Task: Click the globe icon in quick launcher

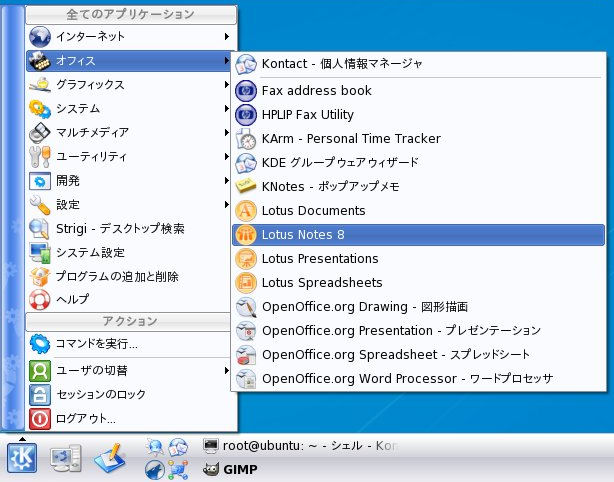Action: [155, 447]
